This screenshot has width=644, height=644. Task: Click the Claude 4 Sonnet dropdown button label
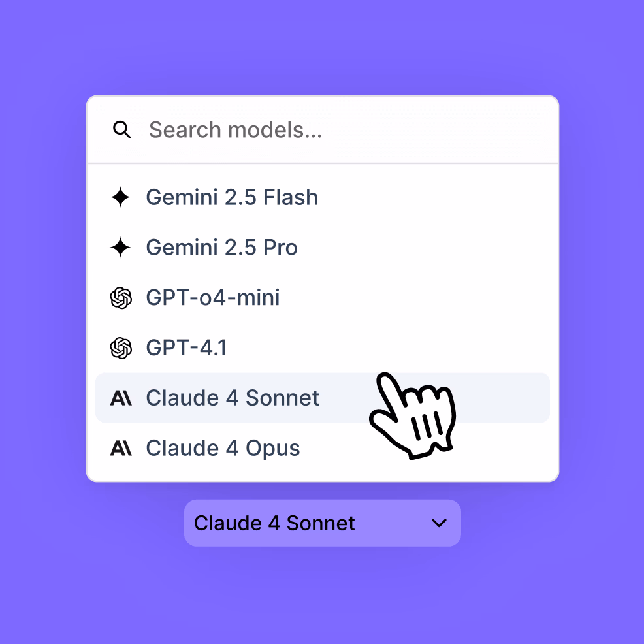(274, 523)
